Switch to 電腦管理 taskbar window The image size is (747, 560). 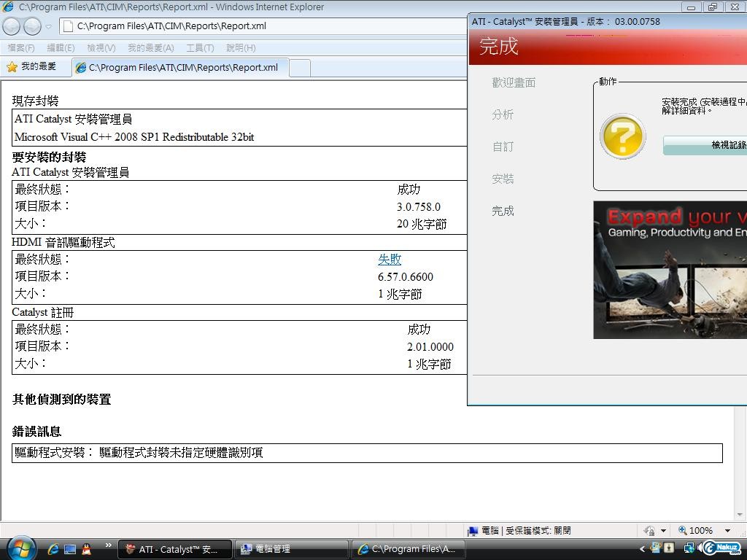(x=292, y=549)
